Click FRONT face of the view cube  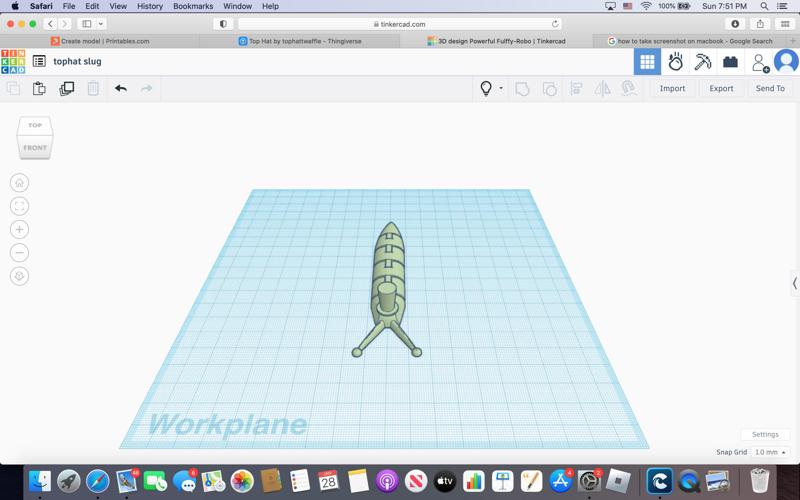pos(35,147)
